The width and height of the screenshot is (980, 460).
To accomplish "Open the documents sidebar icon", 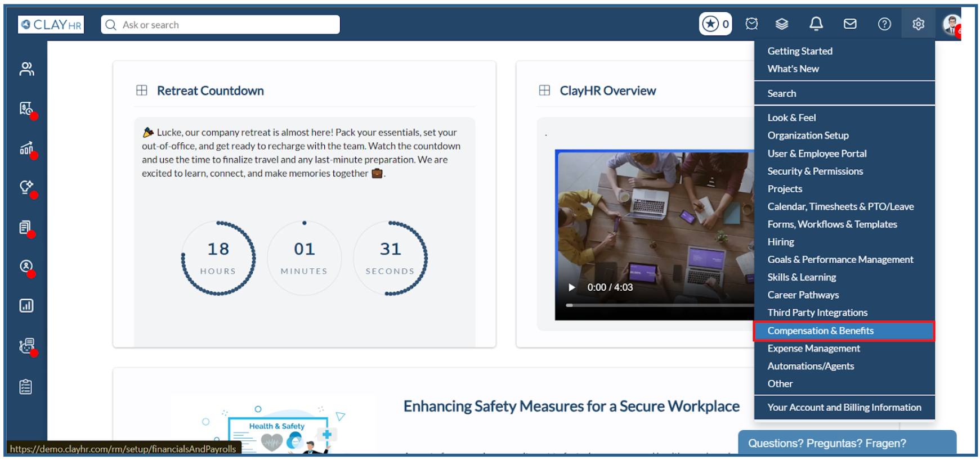I will point(25,227).
